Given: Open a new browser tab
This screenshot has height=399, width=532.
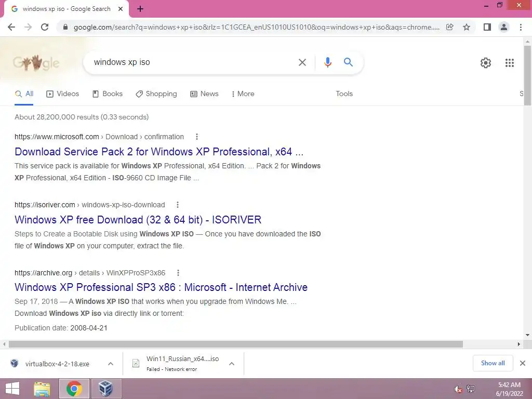Looking at the screenshot, I should [x=140, y=9].
